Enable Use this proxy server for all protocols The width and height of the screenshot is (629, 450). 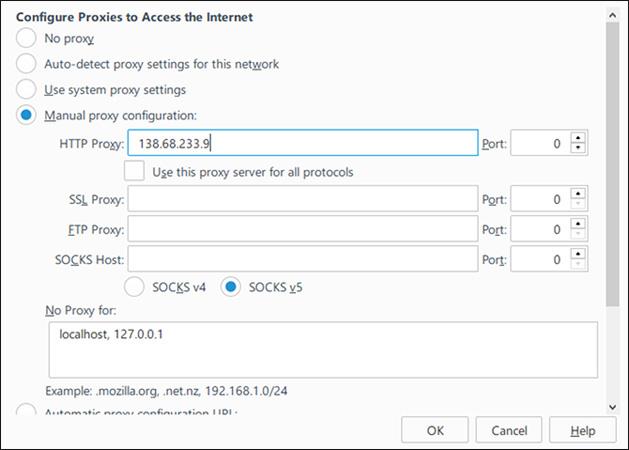(134, 171)
